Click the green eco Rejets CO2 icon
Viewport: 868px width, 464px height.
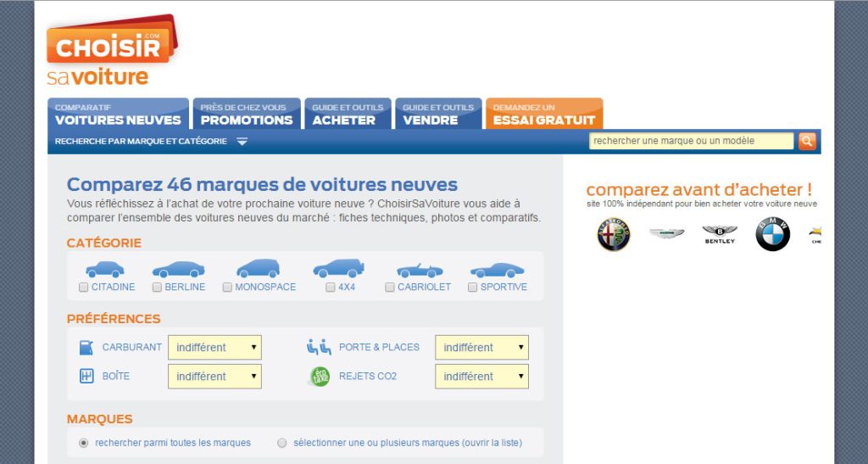click(x=320, y=377)
